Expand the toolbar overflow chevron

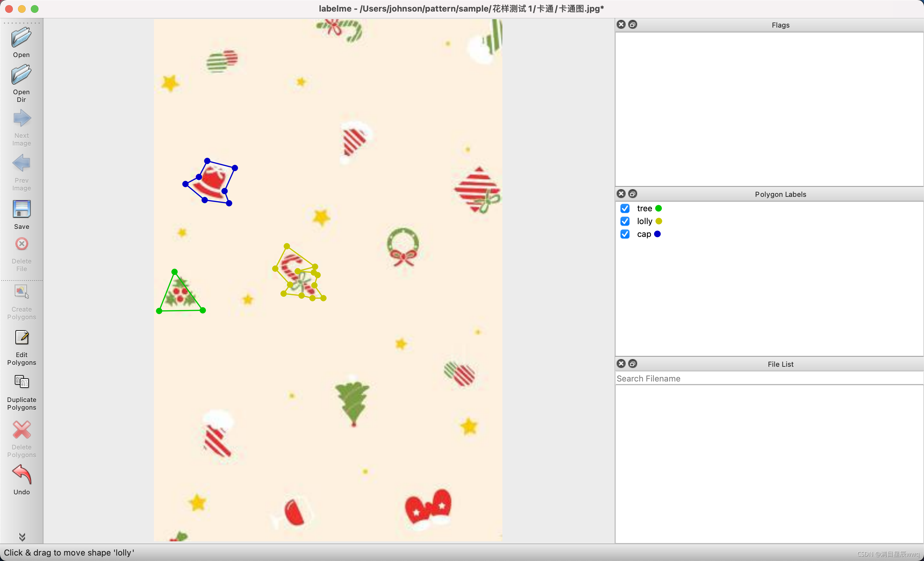[x=22, y=537]
